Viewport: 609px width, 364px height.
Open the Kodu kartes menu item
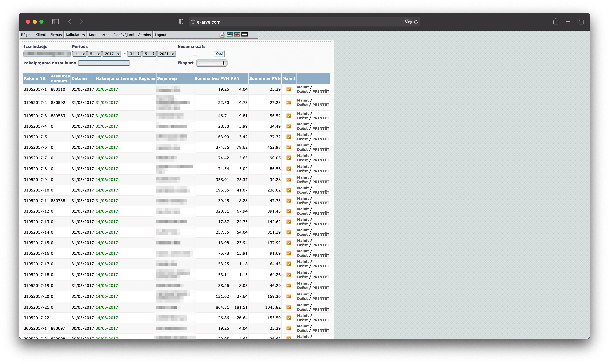(99, 35)
